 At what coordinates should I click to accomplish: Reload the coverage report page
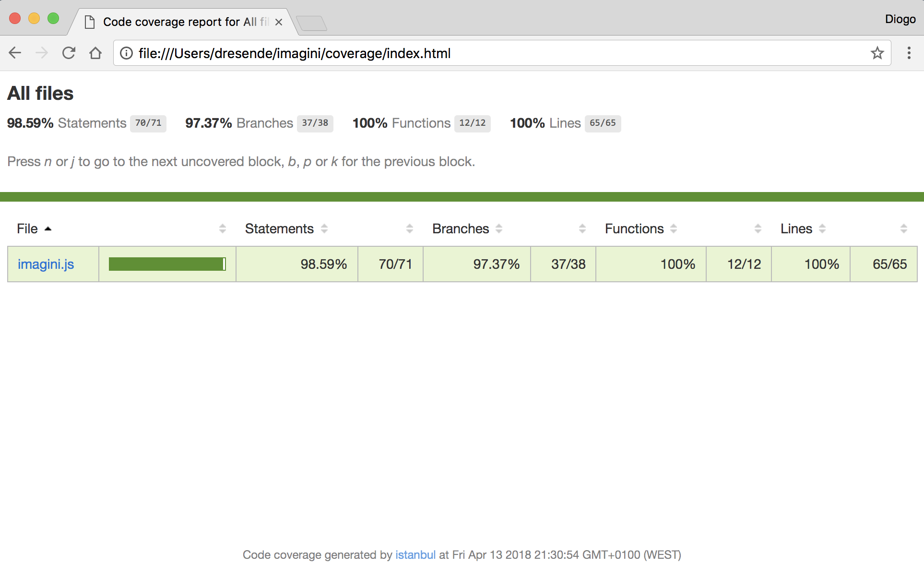tap(69, 53)
